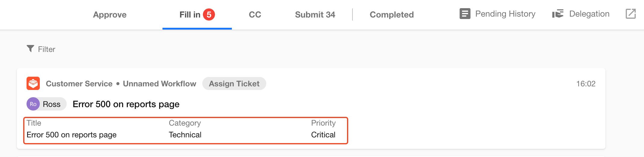Select the Fill in tab
The width and height of the screenshot is (644, 157).
pos(190,14)
